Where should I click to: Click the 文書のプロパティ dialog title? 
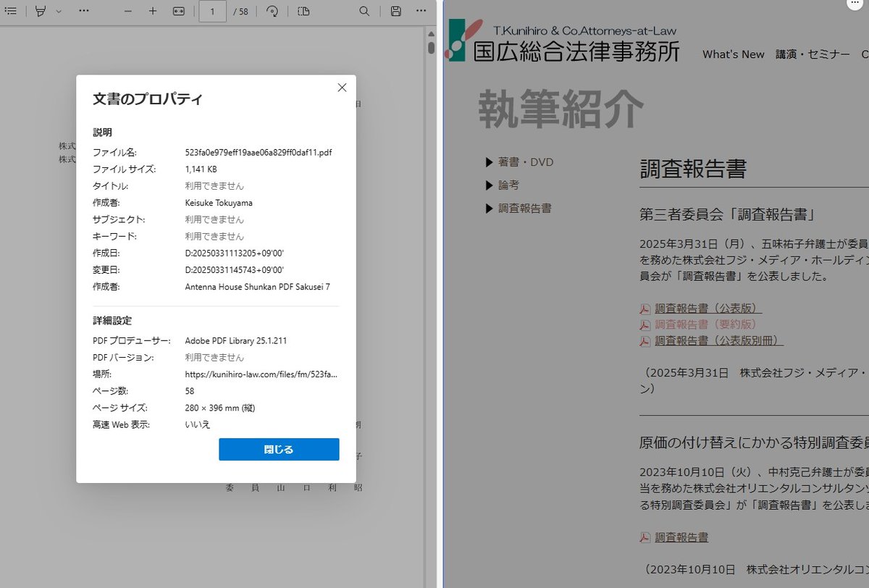tap(148, 99)
